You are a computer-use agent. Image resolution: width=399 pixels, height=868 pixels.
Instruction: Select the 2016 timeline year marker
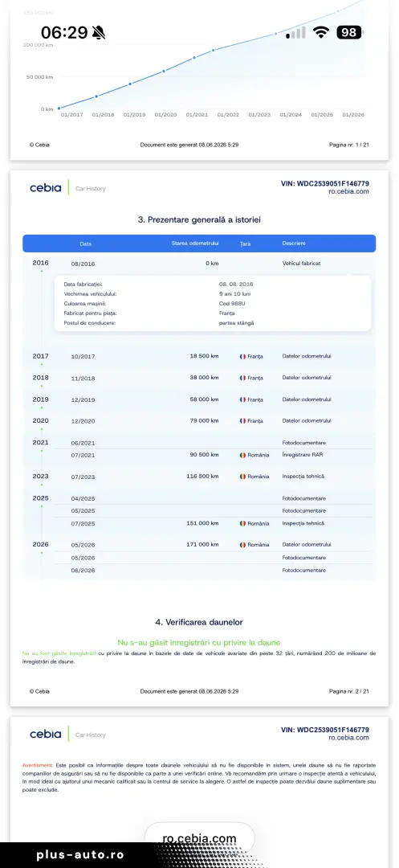[40, 263]
